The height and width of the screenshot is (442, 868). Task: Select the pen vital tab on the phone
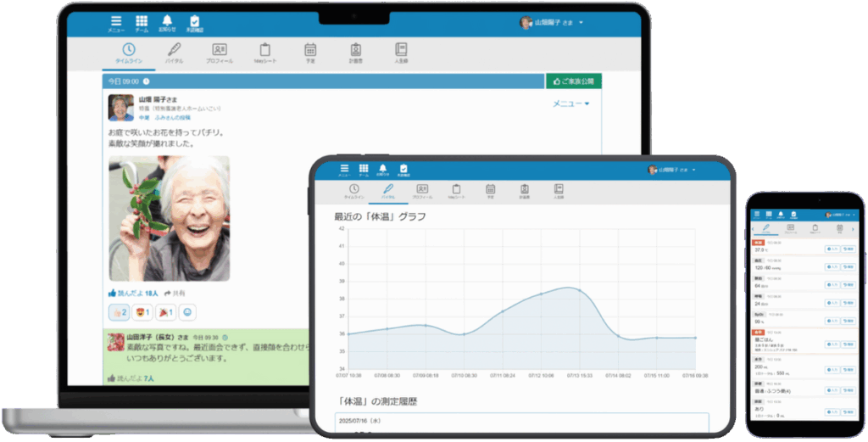pyautogui.click(x=766, y=229)
